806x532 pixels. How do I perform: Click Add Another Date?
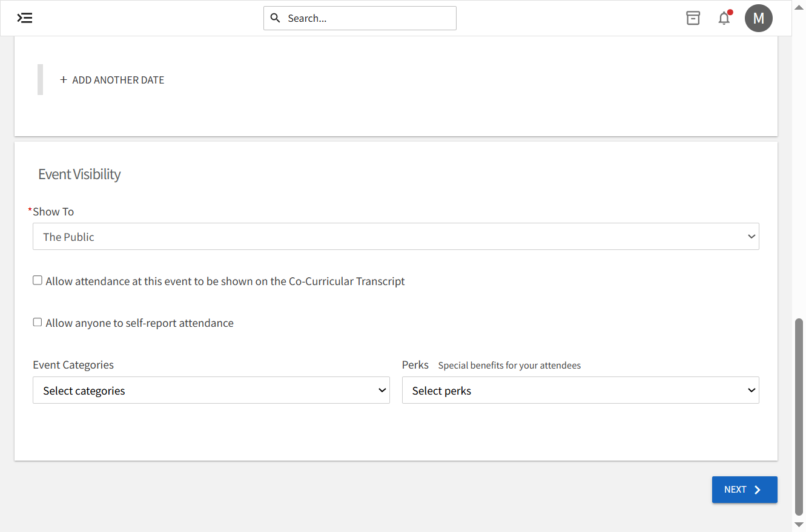point(112,80)
